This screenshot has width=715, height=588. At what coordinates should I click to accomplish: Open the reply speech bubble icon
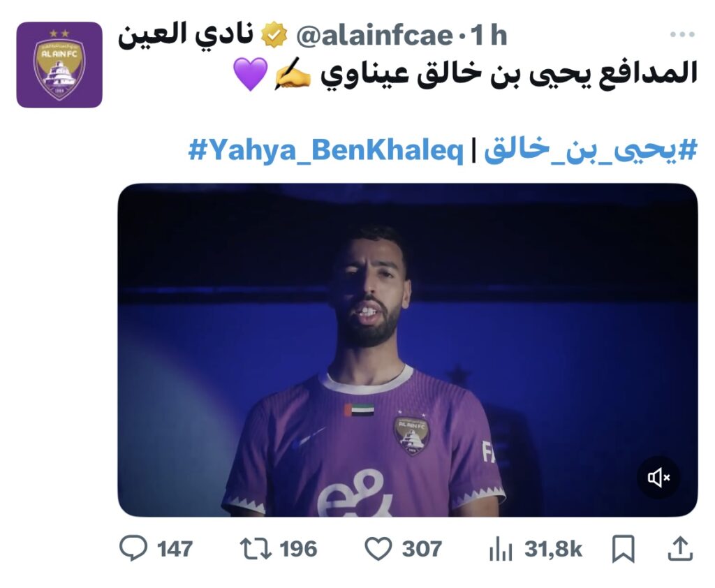click(x=133, y=548)
